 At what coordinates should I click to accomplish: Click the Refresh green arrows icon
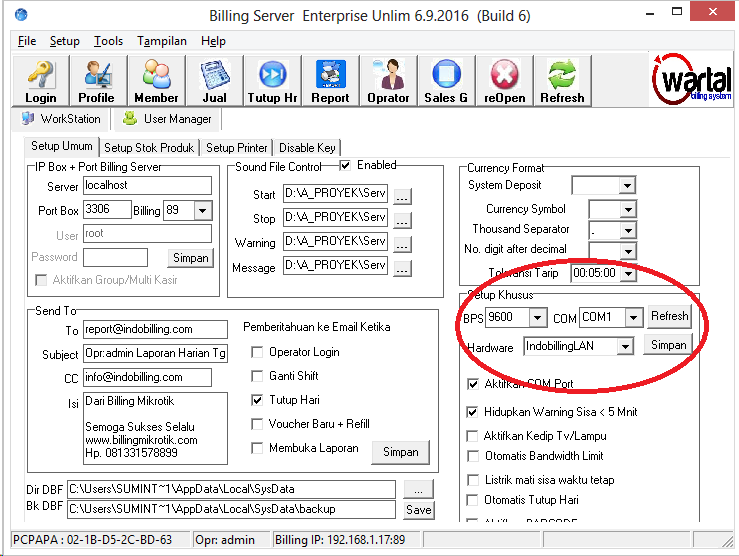click(562, 80)
